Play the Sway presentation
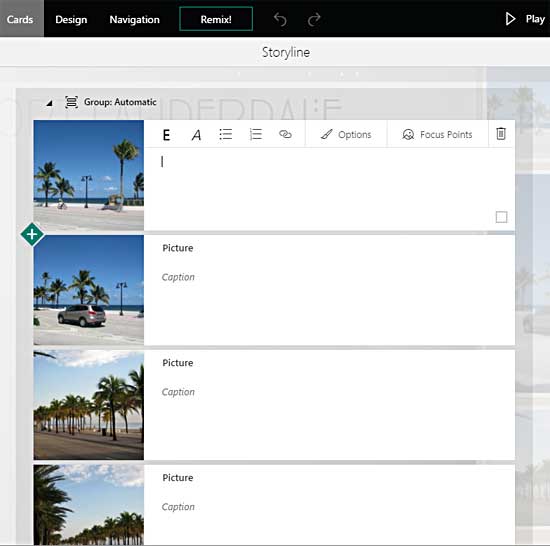Viewport: 550px width, 546px height. click(x=525, y=19)
